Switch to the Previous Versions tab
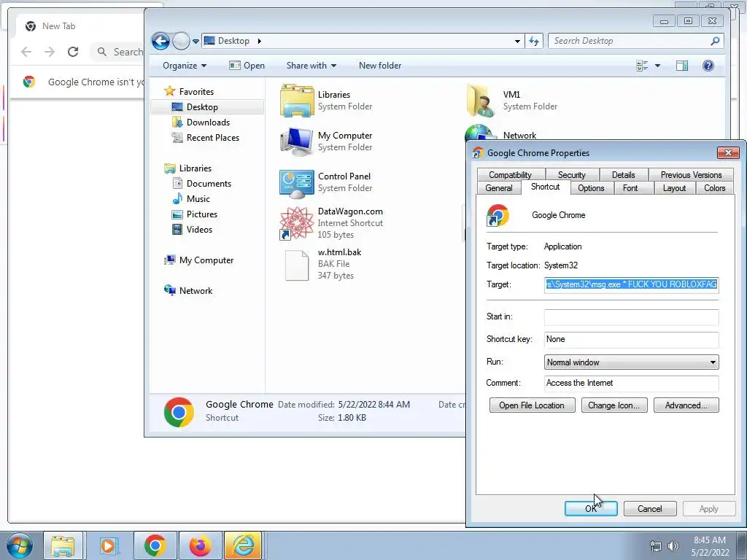Image resolution: width=747 pixels, height=560 pixels. click(x=691, y=175)
